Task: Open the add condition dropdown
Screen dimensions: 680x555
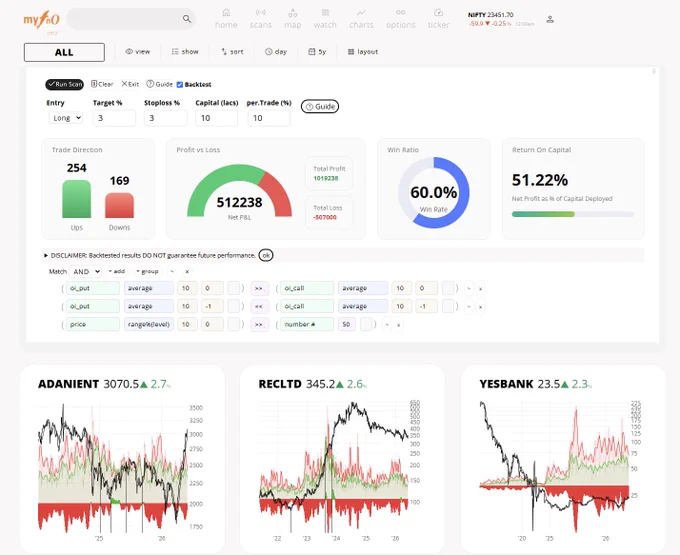Action: pos(117,271)
